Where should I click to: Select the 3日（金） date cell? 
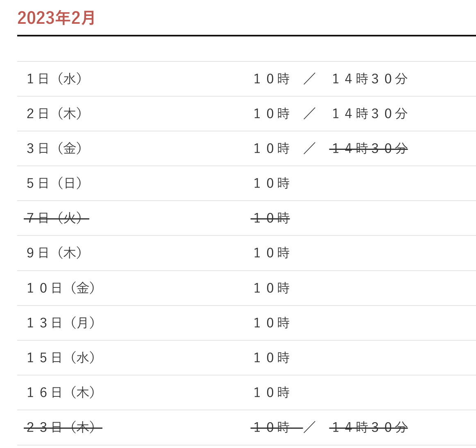tap(55, 148)
